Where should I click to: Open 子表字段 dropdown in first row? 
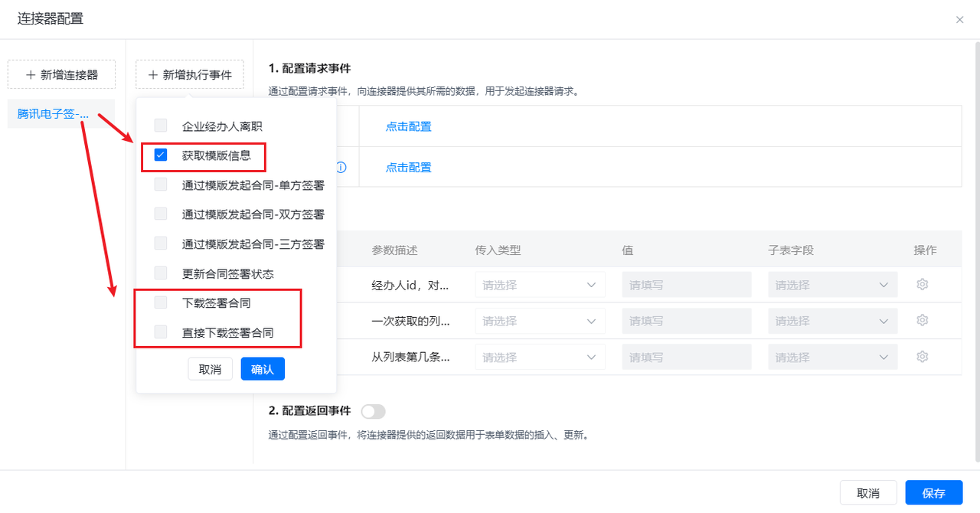pyautogui.click(x=832, y=285)
